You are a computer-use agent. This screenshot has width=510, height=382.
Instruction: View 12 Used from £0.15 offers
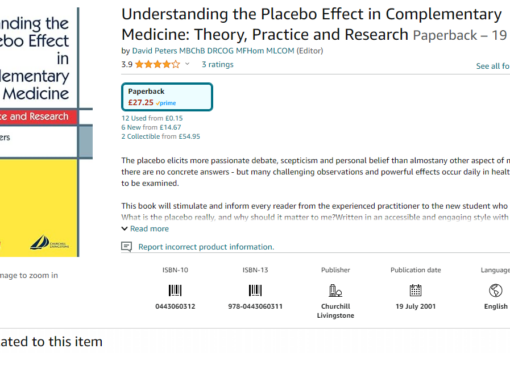[x=152, y=118]
